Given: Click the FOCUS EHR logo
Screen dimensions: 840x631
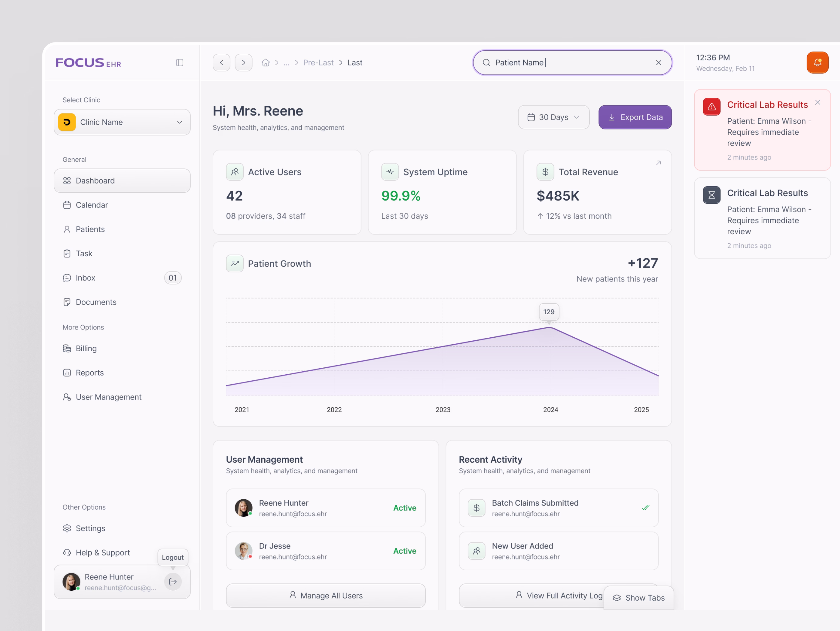Looking at the screenshot, I should coord(88,62).
